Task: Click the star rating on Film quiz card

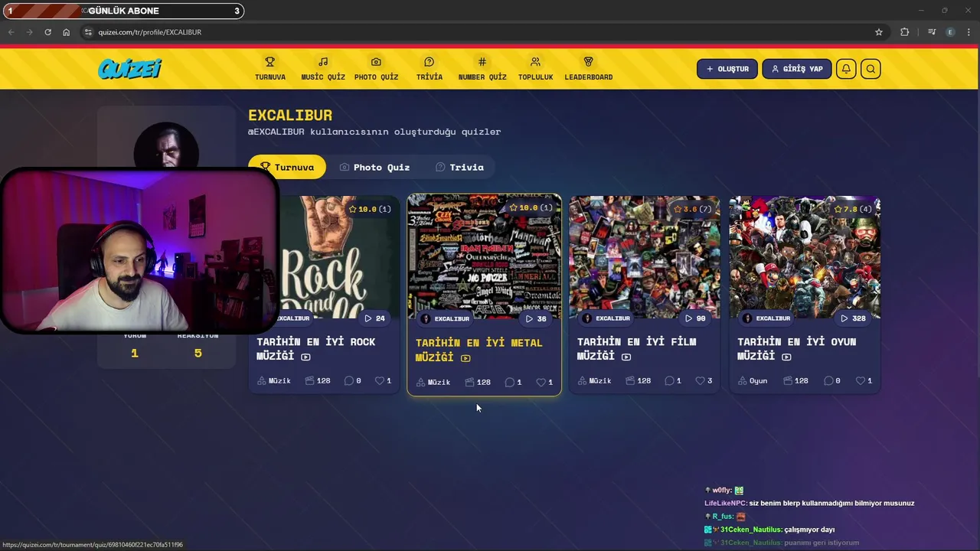Action: (x=692, y=209)
